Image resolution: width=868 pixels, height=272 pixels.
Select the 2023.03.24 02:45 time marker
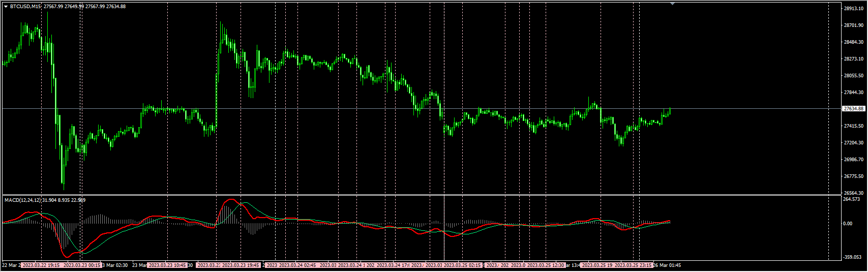(298, 265)
